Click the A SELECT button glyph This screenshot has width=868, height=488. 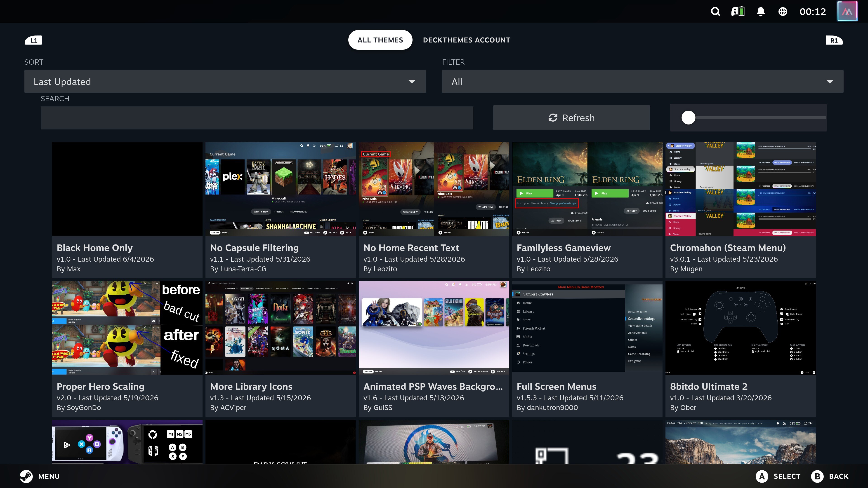pyautogui.click(x=762, y=476)
